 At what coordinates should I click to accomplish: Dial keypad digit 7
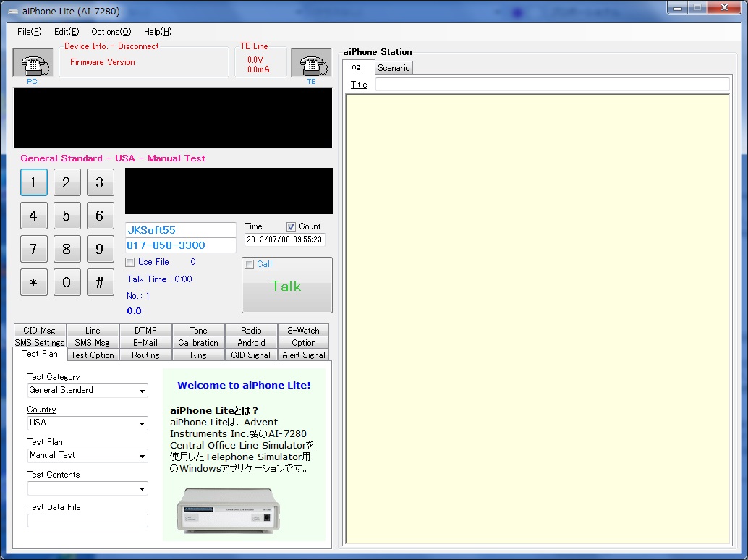pos(34,249)
